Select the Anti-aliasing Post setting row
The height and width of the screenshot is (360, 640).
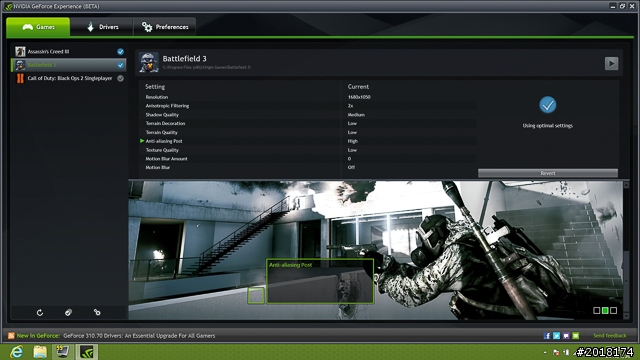pyautogui.click(x=308, y=141)
